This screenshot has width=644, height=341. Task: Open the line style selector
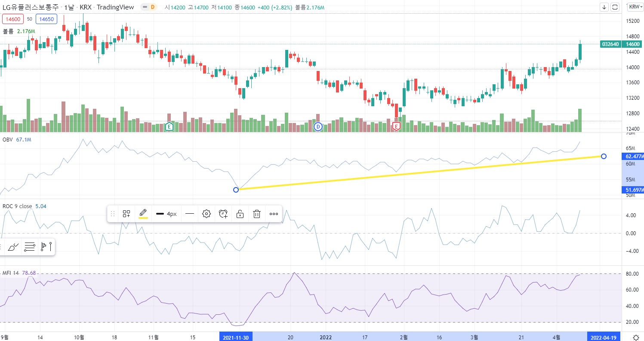click(x=190, y=214)
